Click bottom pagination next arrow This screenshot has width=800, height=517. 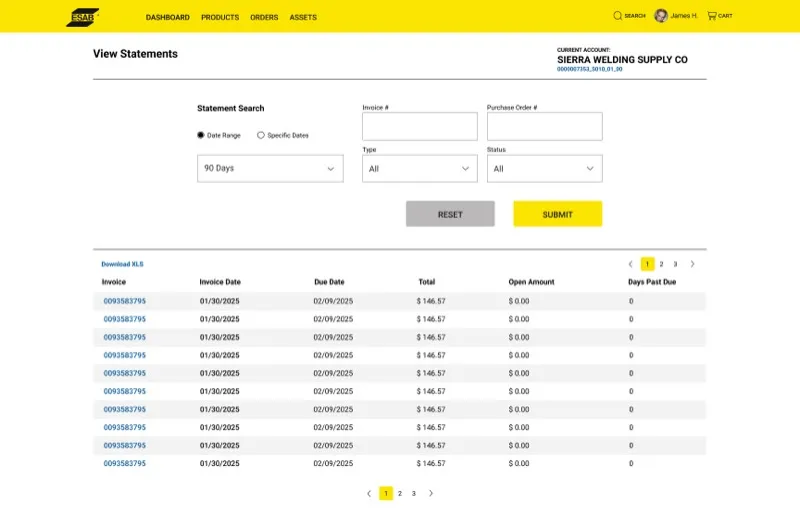pyautogui.click(x=431, y=493)
